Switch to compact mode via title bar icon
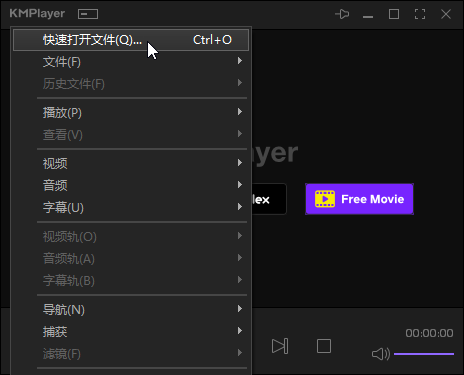Viewport: 464px width, 375px height. 88,14
